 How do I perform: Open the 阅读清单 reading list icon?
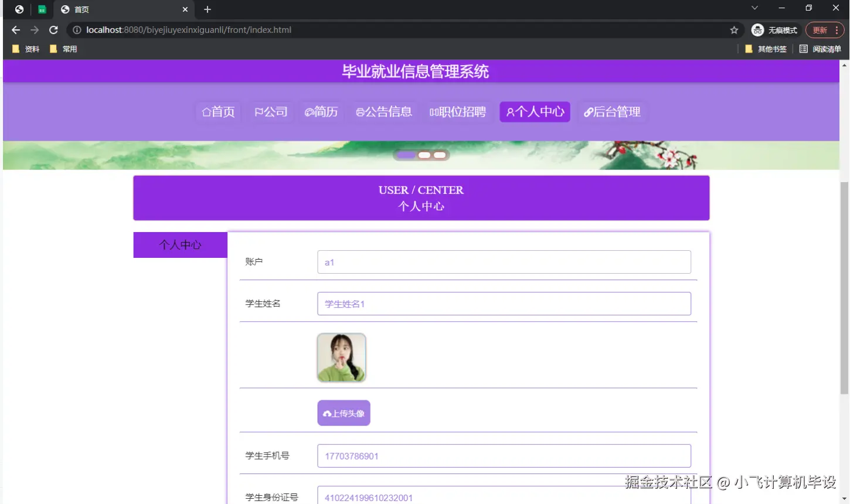(804, 49)
